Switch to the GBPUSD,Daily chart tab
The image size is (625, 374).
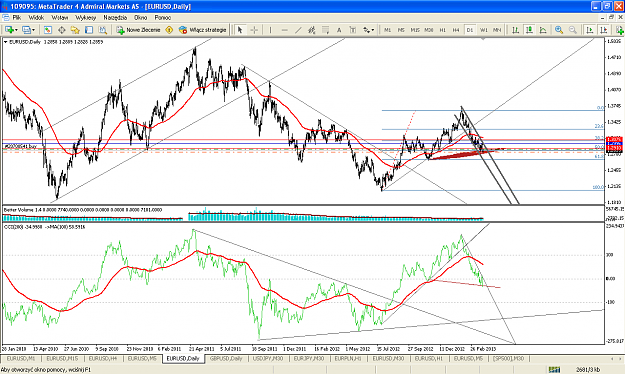pyautogui.click(x=226, y=359)
